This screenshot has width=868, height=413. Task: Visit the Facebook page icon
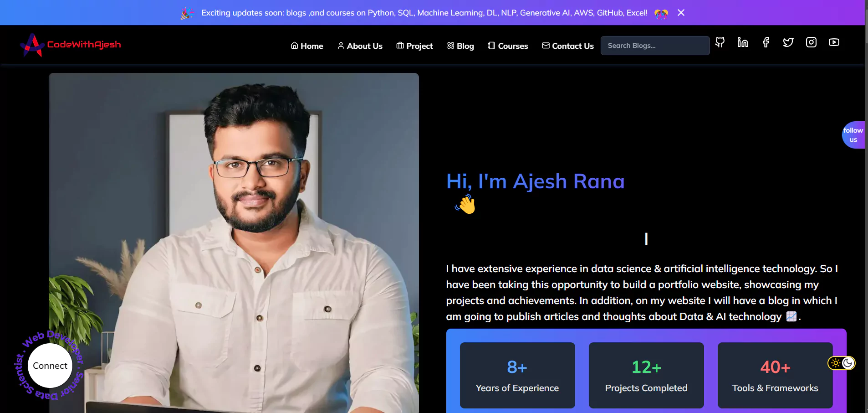tap(766, 42)
